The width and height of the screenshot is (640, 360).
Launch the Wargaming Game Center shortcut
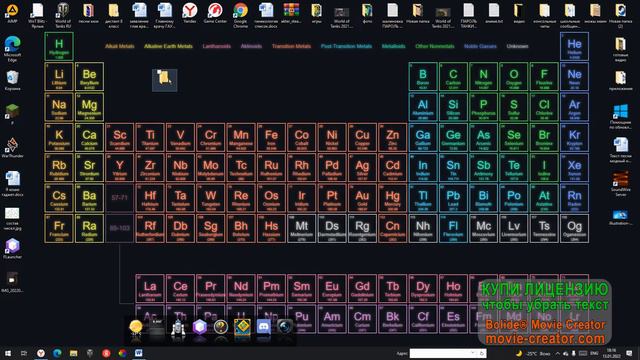(215, 13)
